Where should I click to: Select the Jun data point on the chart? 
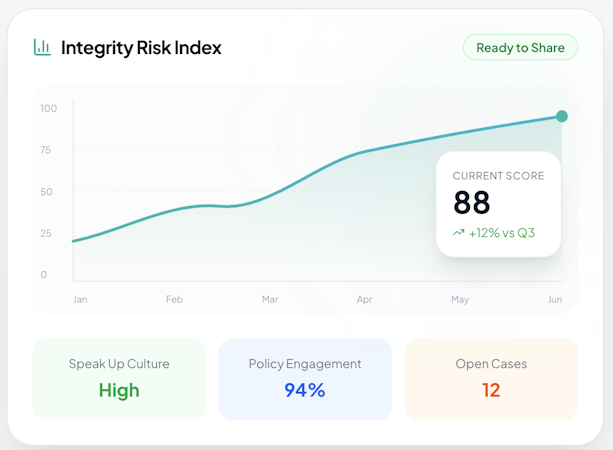tap(562, 116)
